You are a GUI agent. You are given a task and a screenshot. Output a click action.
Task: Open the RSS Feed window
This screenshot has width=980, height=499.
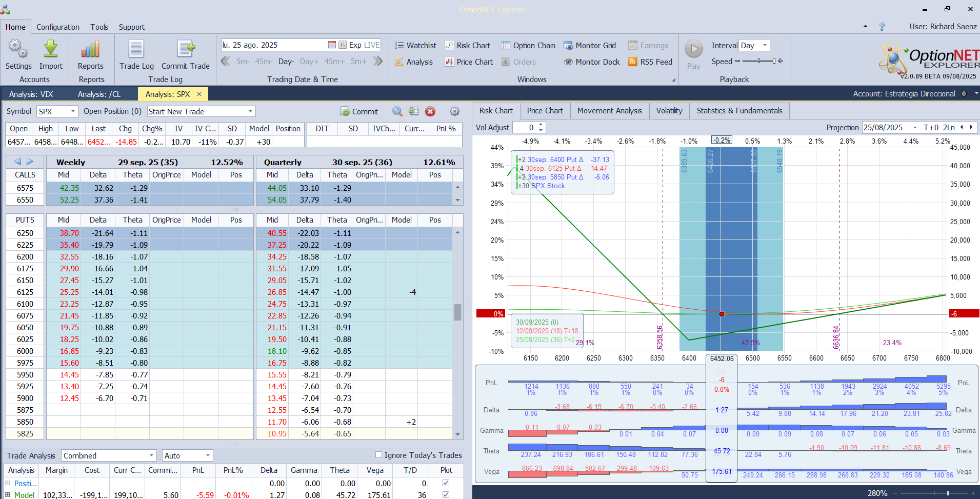tap(650, 62)
